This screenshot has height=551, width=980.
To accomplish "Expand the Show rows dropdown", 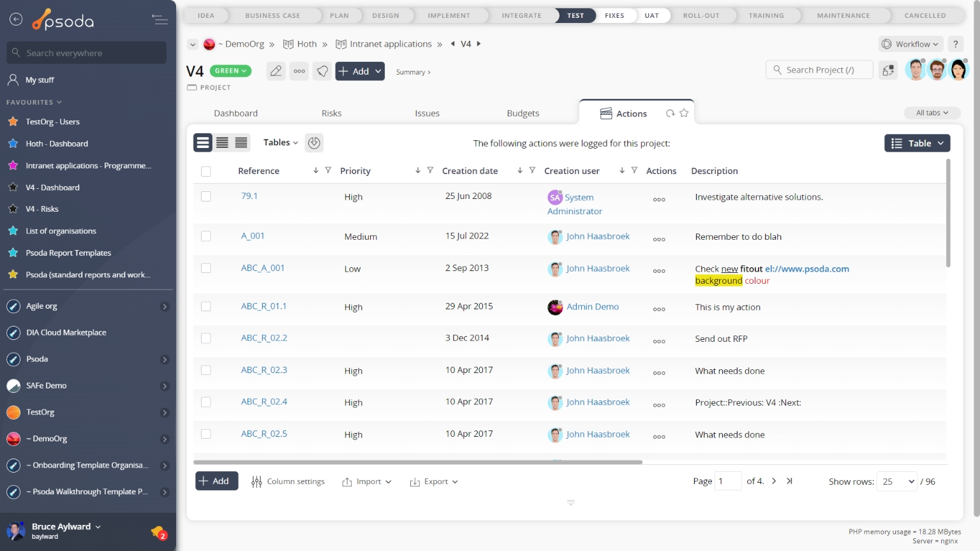I will pos(898,481).
